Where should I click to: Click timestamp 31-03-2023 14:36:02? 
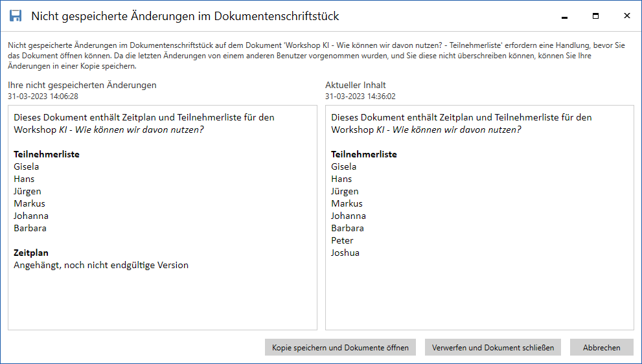coord(360,97)
